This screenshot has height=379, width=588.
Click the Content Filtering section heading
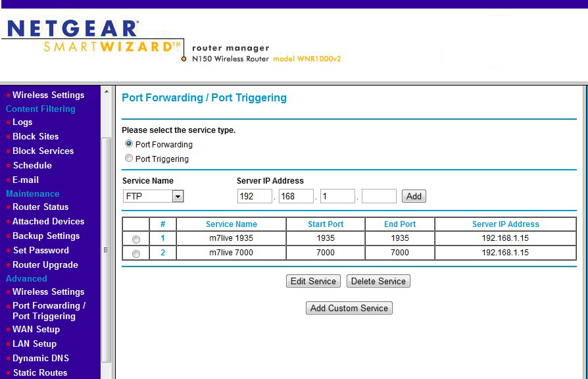(x=41, y=109)
